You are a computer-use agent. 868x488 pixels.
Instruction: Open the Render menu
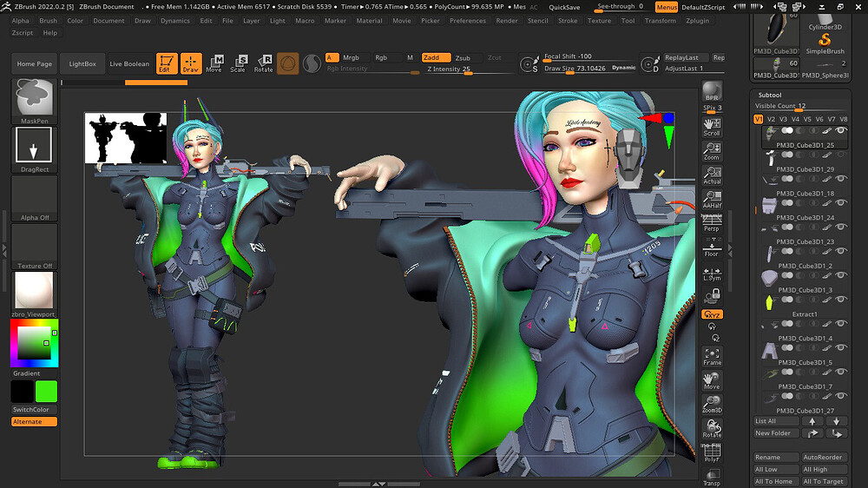(x=507, y=21)
